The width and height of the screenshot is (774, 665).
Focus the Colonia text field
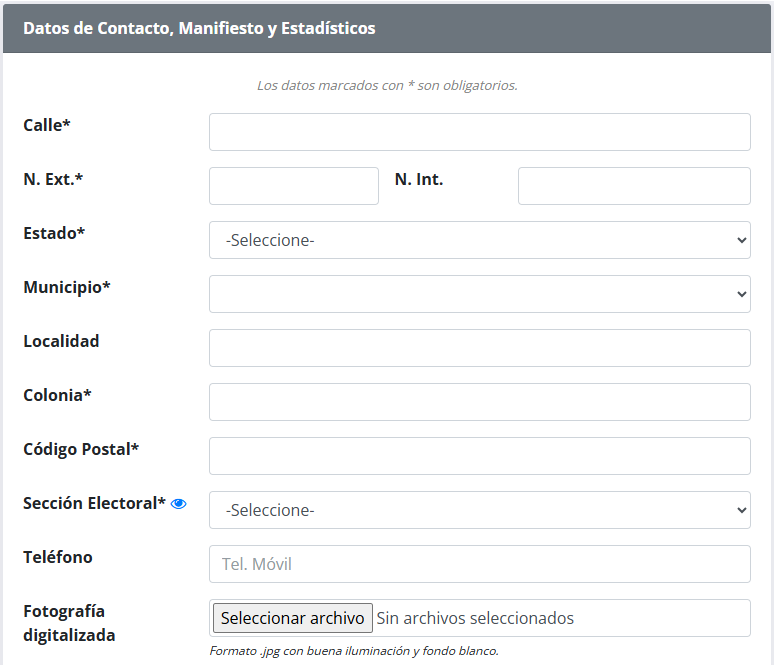point(480,402)
